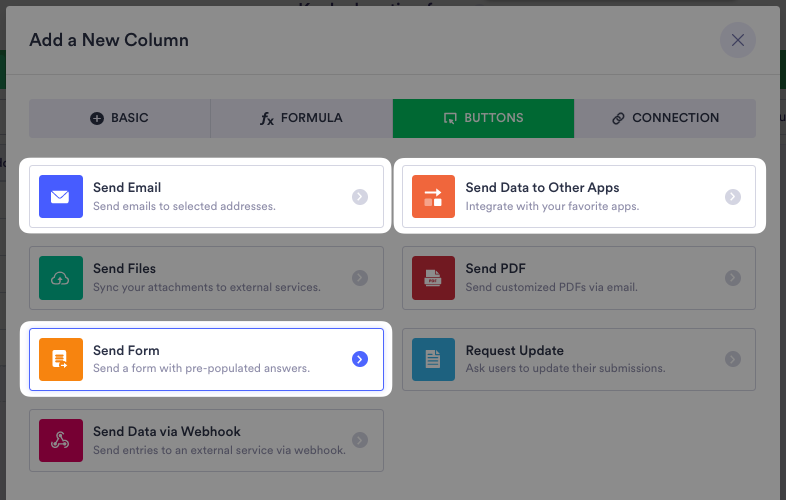Open the Send Data to Other Apps arrow
This screenshot has width=786, height=500.
coord(733,197)
